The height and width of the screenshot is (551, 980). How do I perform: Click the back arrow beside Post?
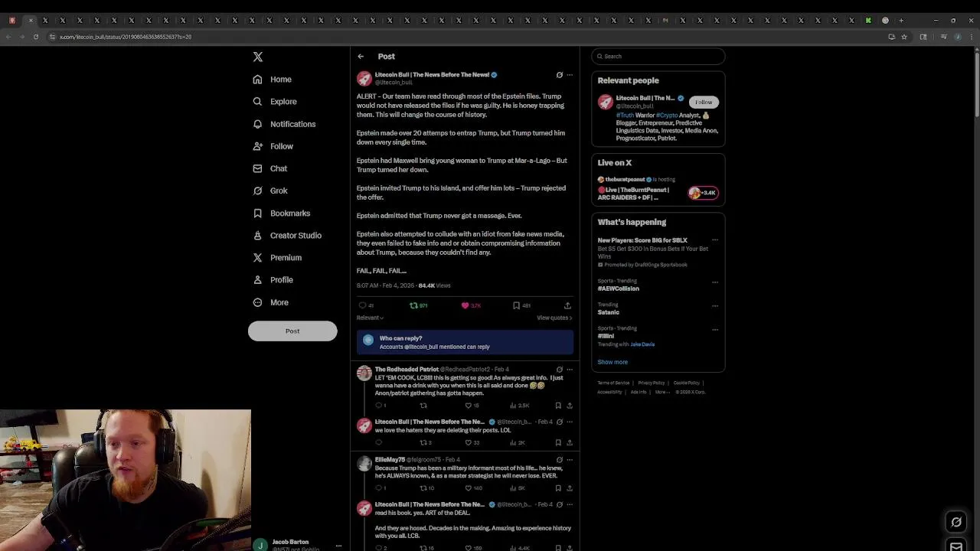pos(361,57)
